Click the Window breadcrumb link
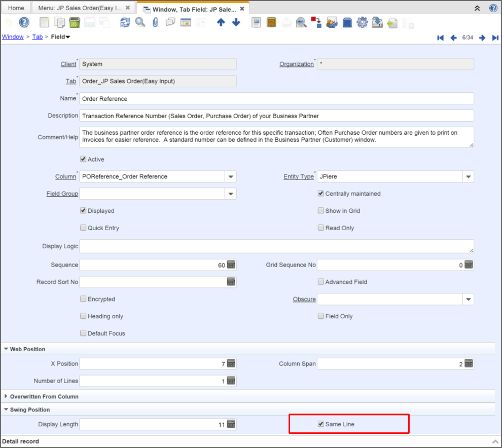Screen dimensions: 502x448 (13, 37)
